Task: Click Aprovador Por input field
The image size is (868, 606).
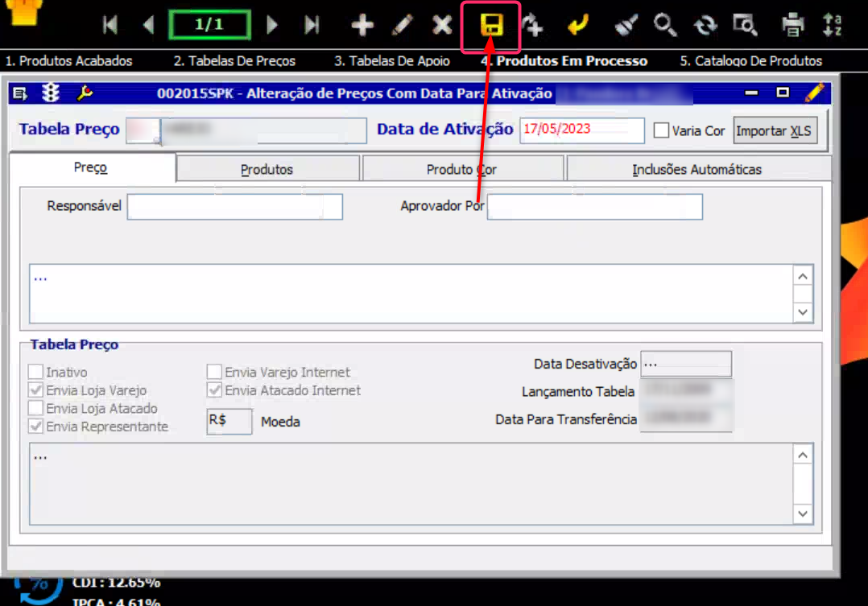Action: click(594, 207)
